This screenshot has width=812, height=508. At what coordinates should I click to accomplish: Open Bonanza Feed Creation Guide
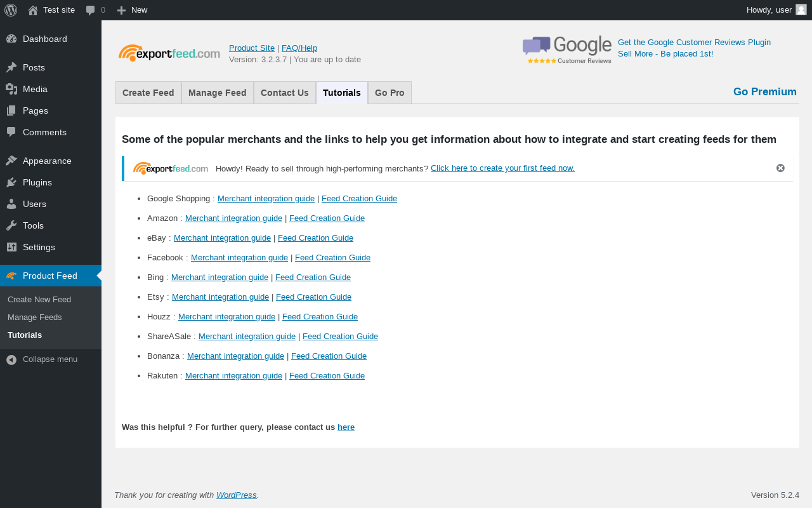click(329, 356)
